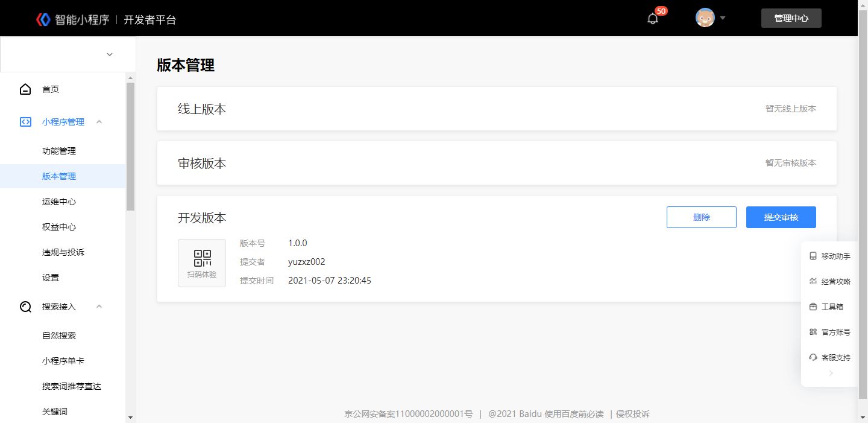This screenshot has width=868, height=423.
Task: Collapse the 小程序管理 sidebar section
Action: pos(99,122)
